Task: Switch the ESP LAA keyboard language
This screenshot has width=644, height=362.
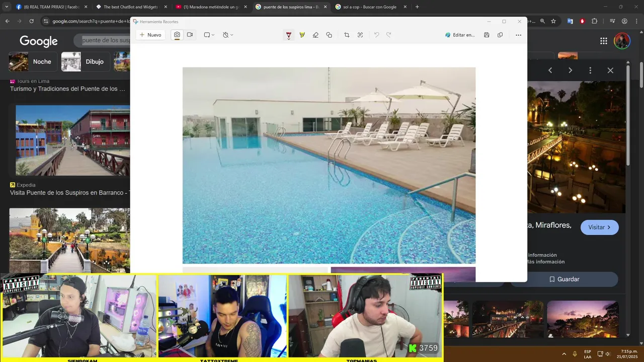Action: point(588,354)
